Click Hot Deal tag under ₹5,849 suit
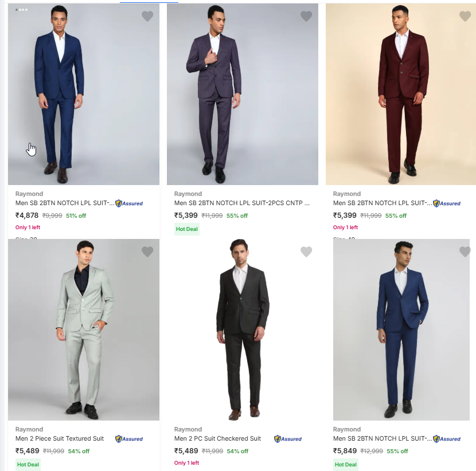476x471 pixels. pyautogui.click(x=345, y=464)
